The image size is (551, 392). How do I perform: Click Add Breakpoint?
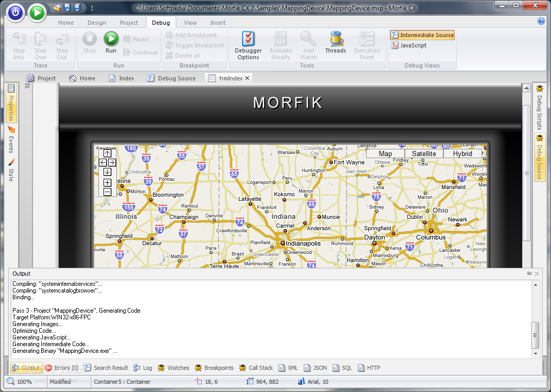(192, 35)
